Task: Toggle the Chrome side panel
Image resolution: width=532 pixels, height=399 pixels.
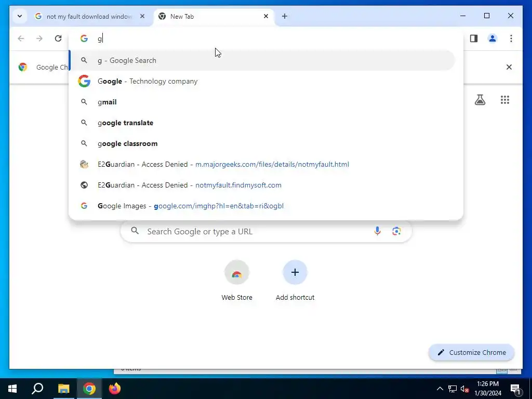Action: [474, 38]
